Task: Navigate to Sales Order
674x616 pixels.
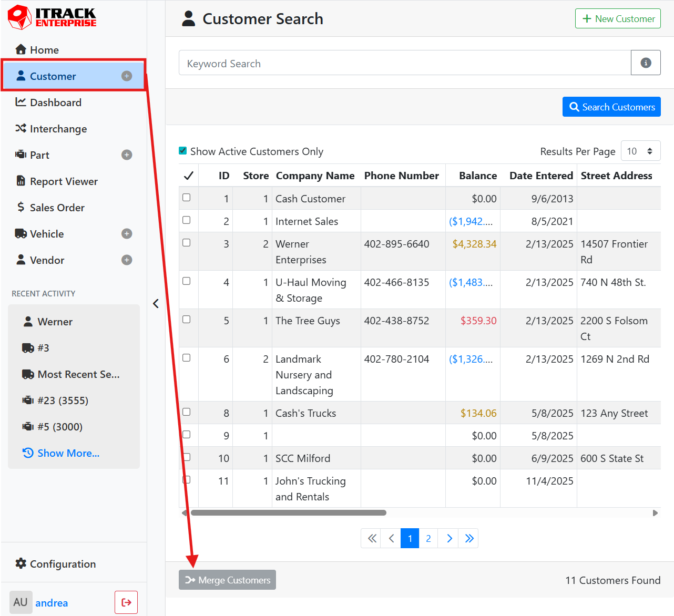Action: click(x=57, y=208)
